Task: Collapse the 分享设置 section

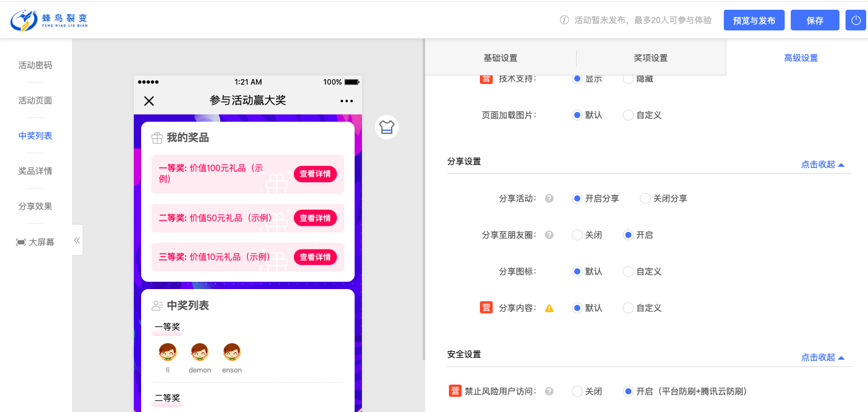Action: pos(822,164)
